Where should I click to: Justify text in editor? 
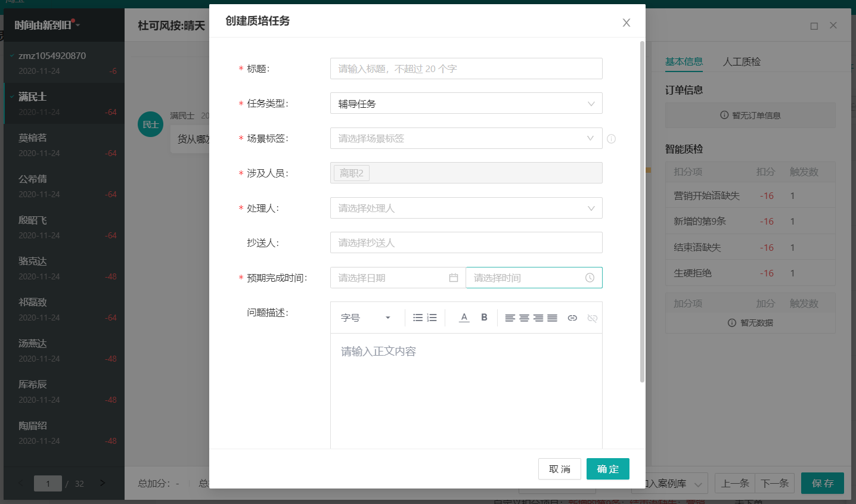(x=553, y=318)
